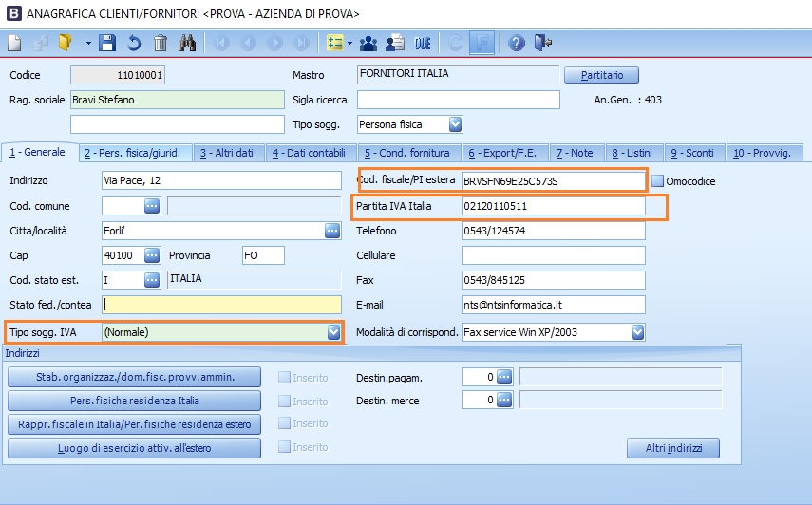Viewport: 812px width, 505px height.
Task: Toggle Inserito checkbox beside Luogo di esercizio
Action: [x=284, y=446]
